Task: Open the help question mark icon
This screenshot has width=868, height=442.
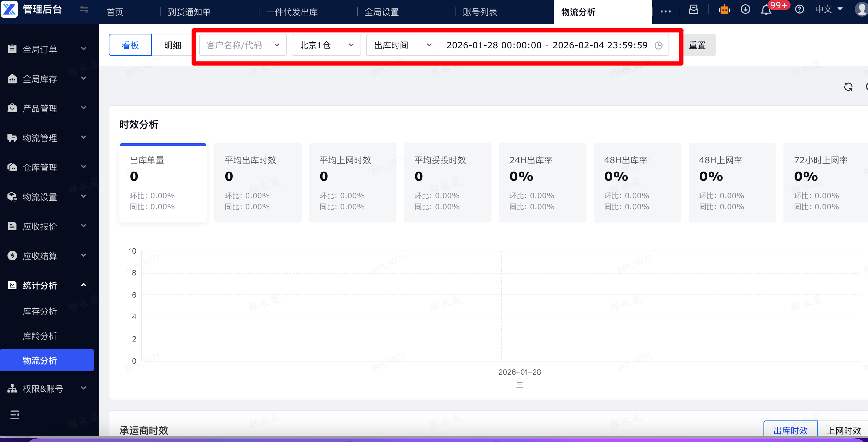Action: [799, 10]
